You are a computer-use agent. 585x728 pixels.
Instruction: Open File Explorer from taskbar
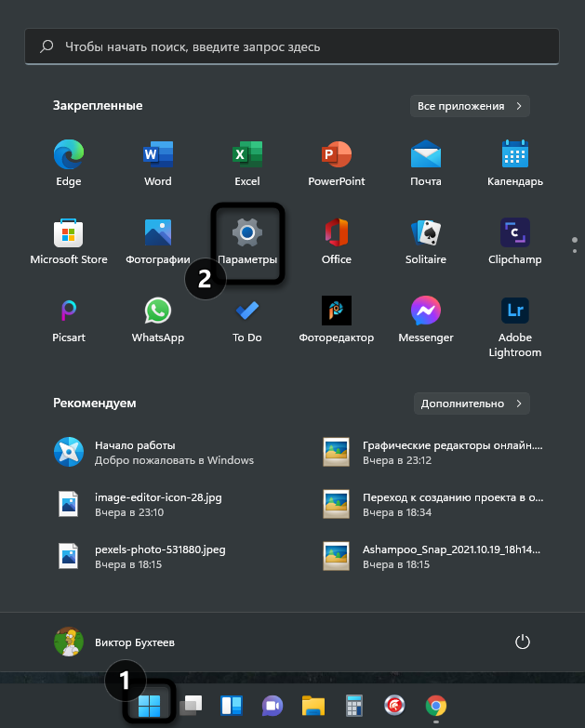pyautogui.click(x=313, y=706)
